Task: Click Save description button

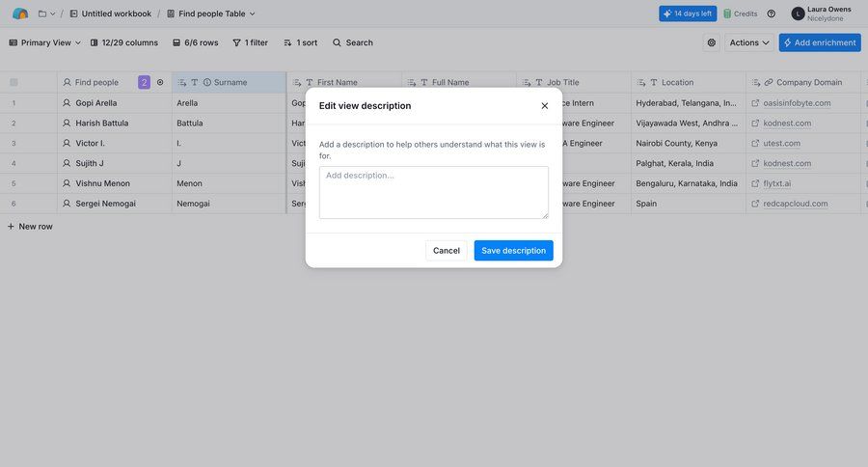Action: (514, 251)
